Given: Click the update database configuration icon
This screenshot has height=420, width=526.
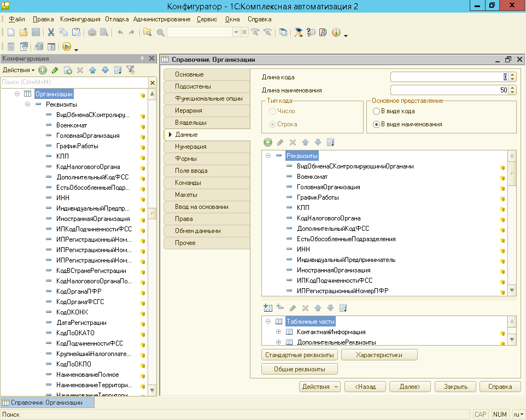Looking at the screenshot, I should click(39, 46).
